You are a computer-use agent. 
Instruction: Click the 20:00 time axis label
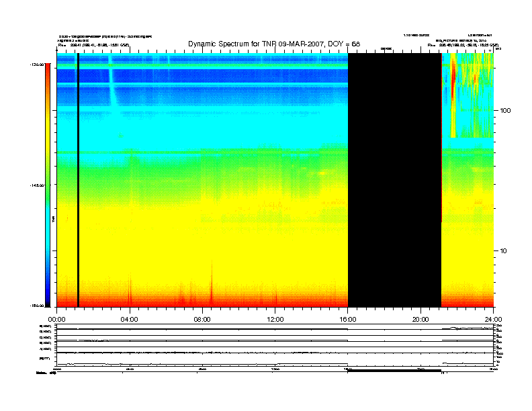[x=420, y=320]
